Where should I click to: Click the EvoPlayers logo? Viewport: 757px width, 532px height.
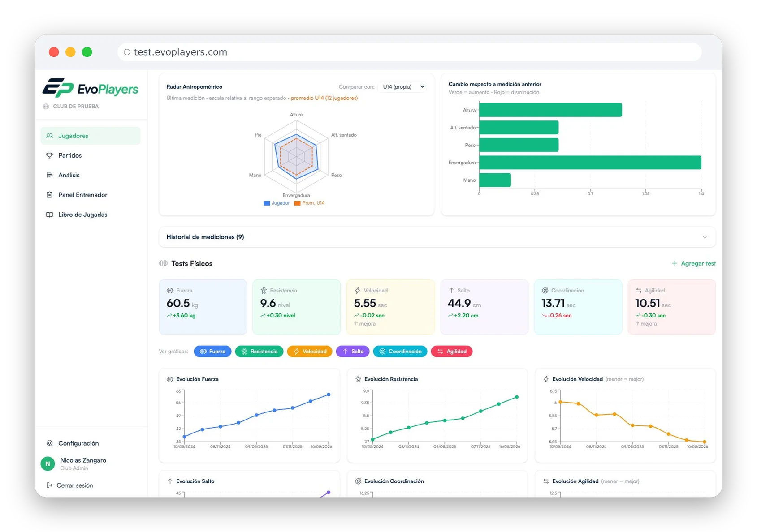(90, 88)
